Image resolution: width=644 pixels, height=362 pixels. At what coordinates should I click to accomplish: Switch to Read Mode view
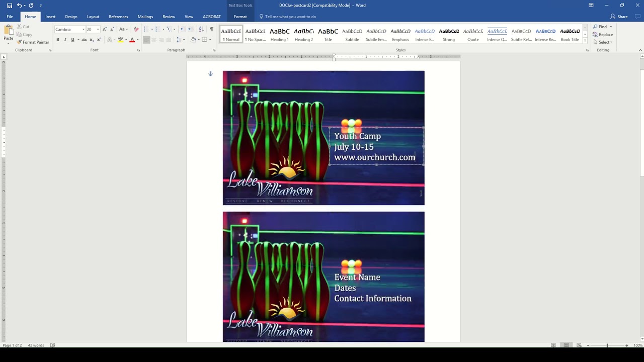pyautogui.click(x=553, y=345)
